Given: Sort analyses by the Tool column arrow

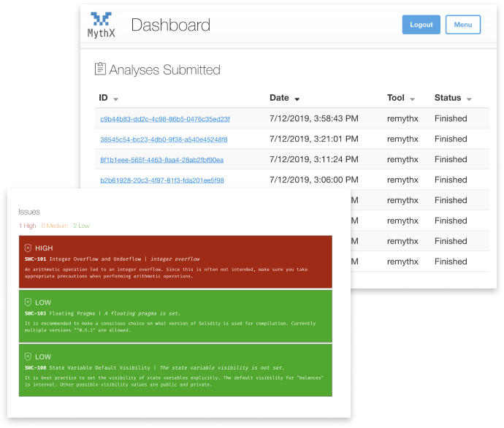Looking at the screenshot, I should 413,99.
